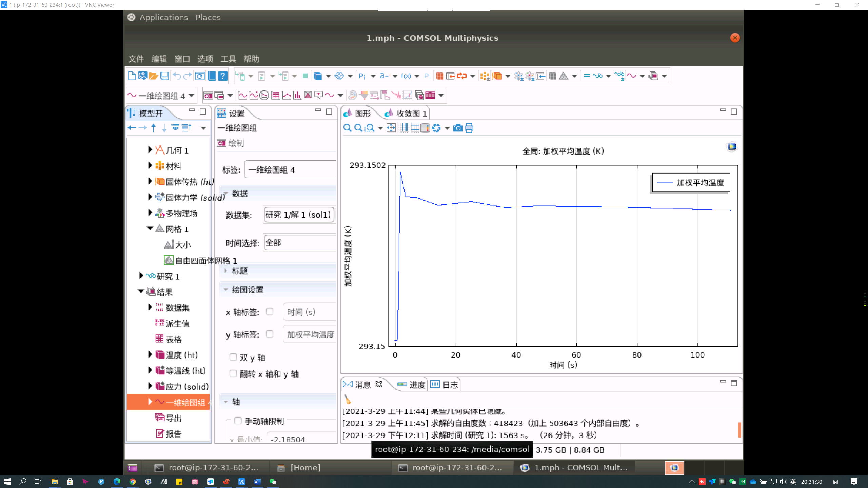Add a Histogram plot icon
Screen dimensions: 868x488
coord(297,96)
